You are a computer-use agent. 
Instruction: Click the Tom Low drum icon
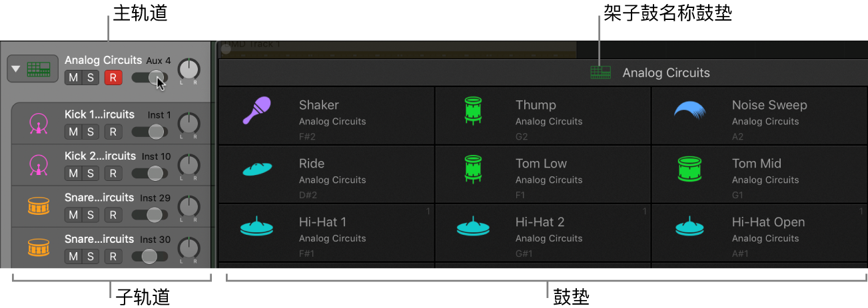click(473, 169)
